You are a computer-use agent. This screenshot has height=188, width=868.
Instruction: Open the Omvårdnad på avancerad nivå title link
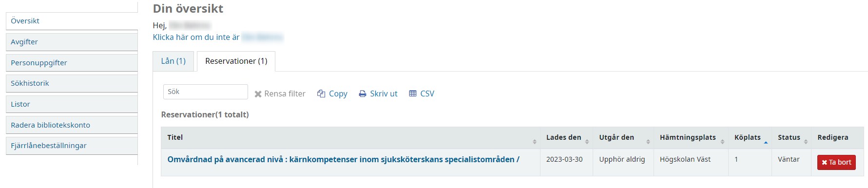[x=343, y=159]
